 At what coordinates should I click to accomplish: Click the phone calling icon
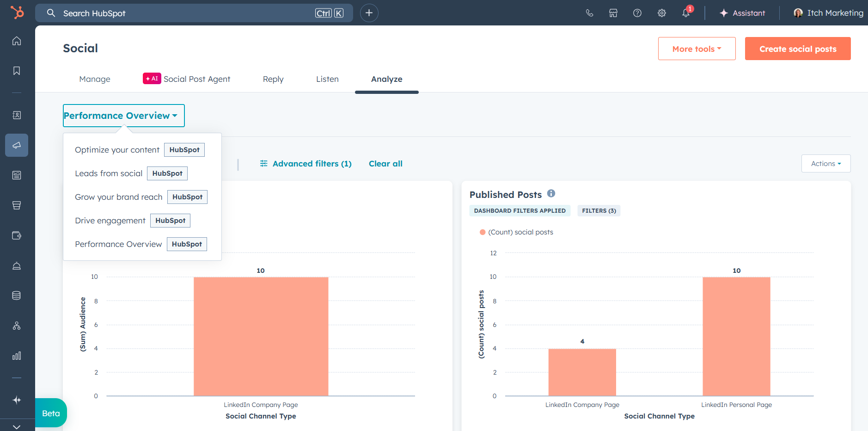coord(589,13)
